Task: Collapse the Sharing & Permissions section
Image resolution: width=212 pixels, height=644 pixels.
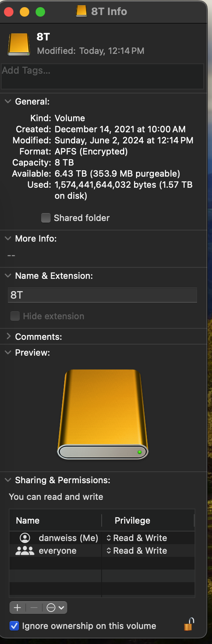Action: point(8,480)
